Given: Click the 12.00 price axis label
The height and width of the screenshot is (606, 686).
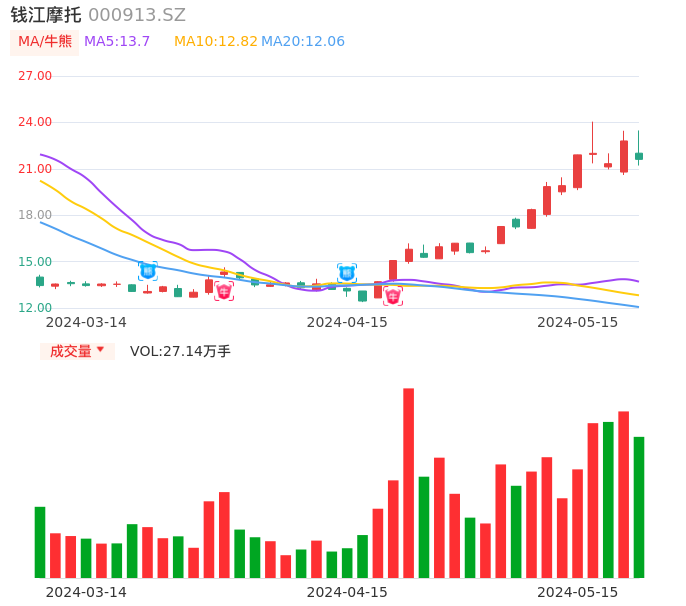Looking at the screenshot, I should (x=35, y=308).
